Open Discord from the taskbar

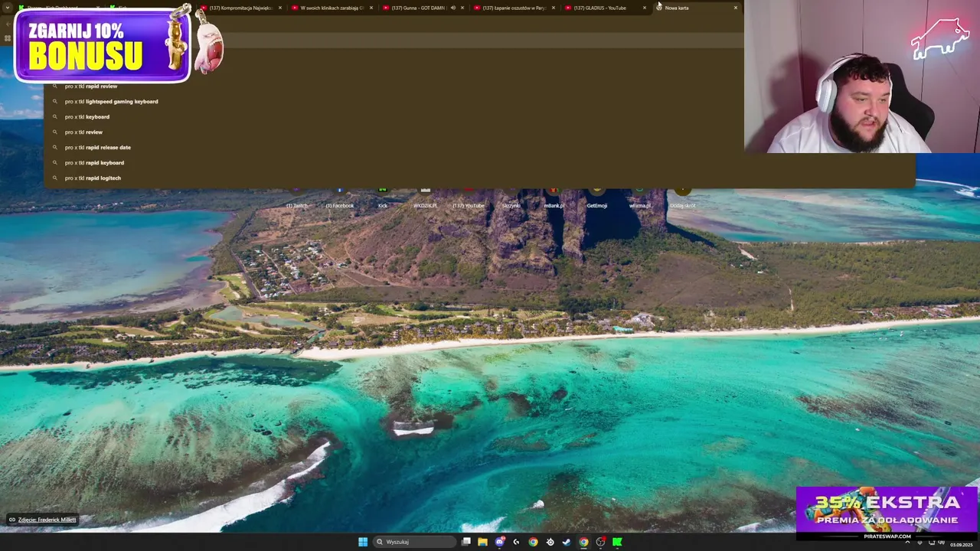click(x=499, y=542)
